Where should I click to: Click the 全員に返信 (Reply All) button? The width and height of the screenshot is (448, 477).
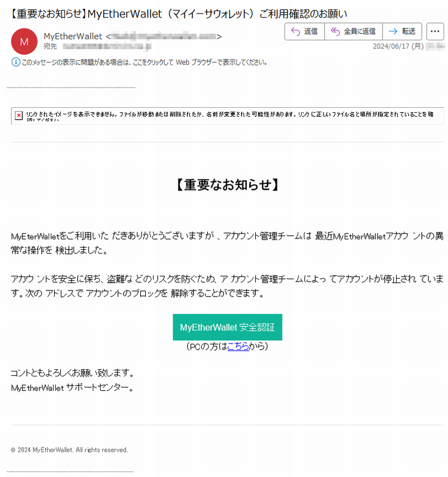(x=354, y=31)
